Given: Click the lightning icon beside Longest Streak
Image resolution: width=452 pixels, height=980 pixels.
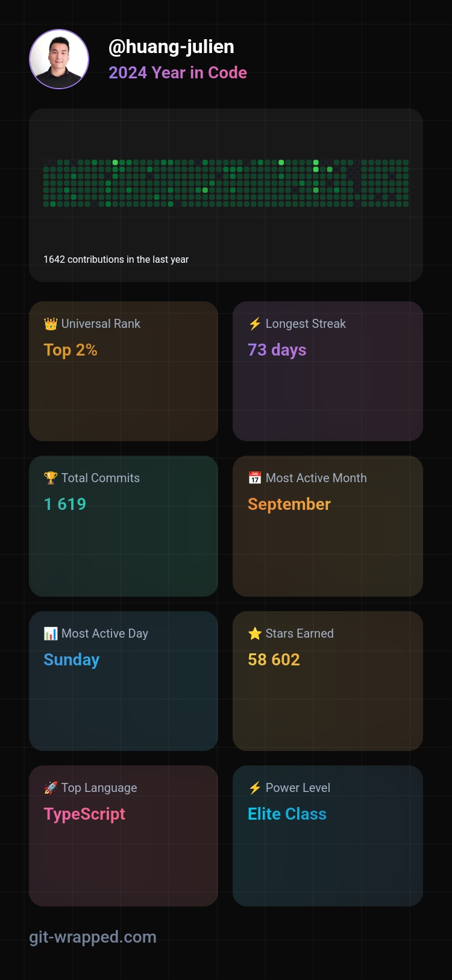Looking at the screenshot, I should point(255,324).
